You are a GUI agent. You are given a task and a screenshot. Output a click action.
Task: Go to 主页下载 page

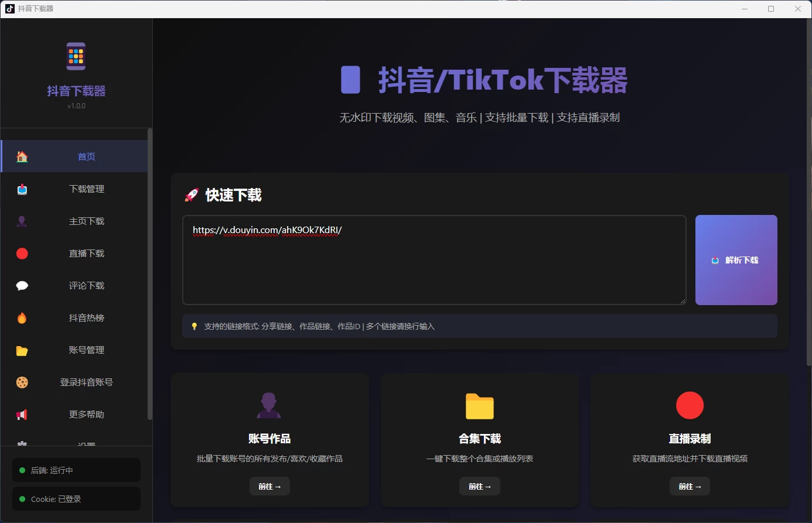coord(74,221)
